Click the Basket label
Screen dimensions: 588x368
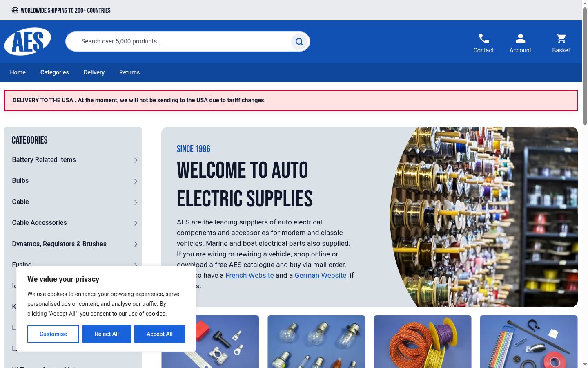pos(561,50)
